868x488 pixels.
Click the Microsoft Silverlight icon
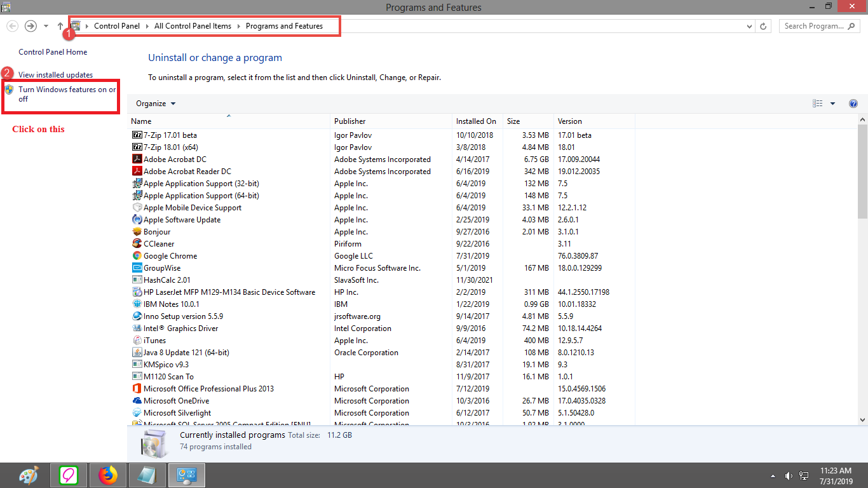click(137, 412)
